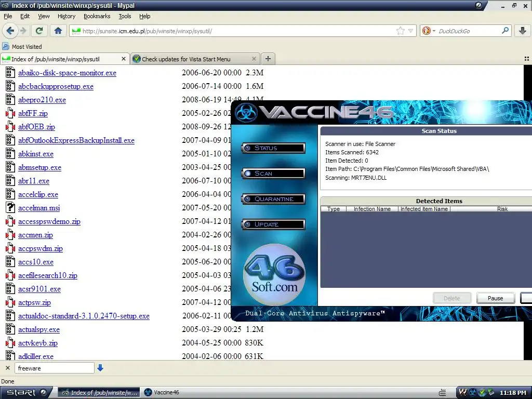532x399 pixels.
Task: Open the URL history dropdown arrow
Action: tap(410, 31)
